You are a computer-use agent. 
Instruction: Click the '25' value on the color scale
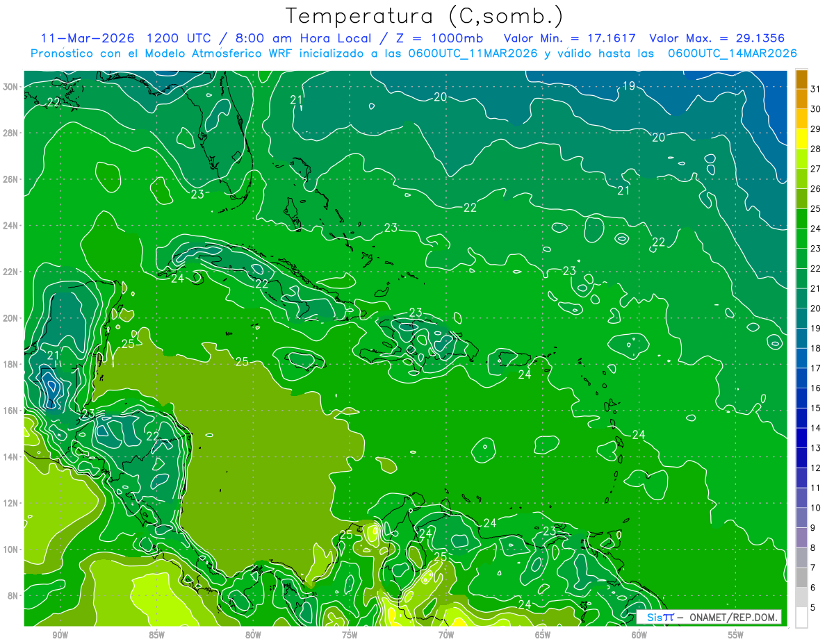coord(816,208)
